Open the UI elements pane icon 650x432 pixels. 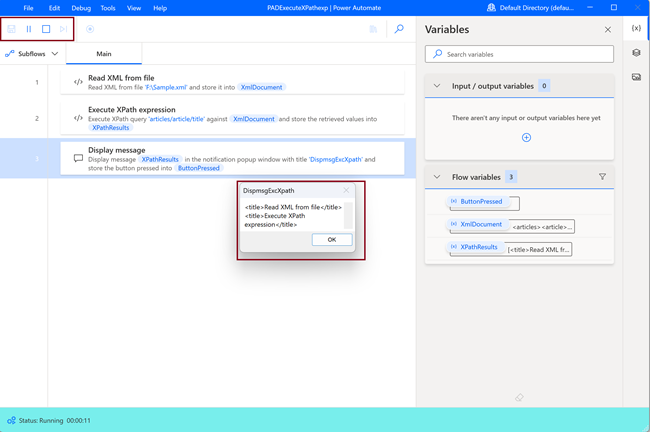click(636, 53)
